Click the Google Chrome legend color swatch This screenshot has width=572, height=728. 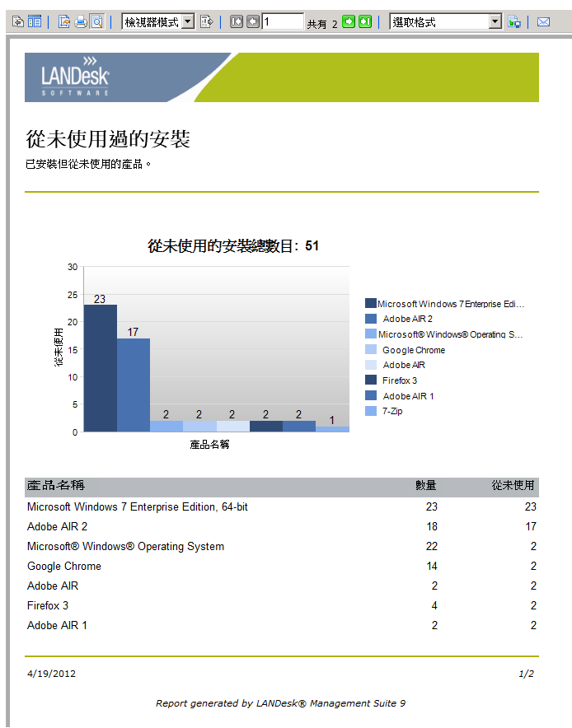coord(370,349)
